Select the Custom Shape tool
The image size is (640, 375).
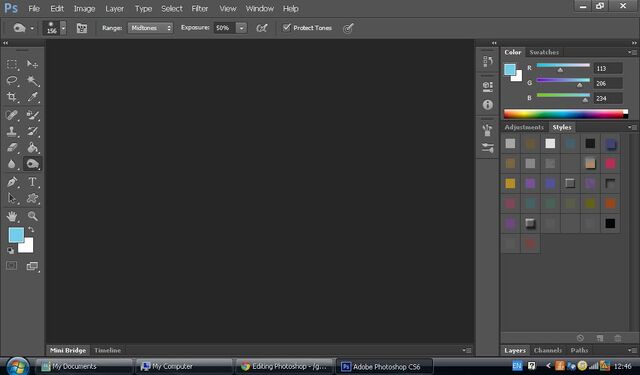tap(32, 198)
